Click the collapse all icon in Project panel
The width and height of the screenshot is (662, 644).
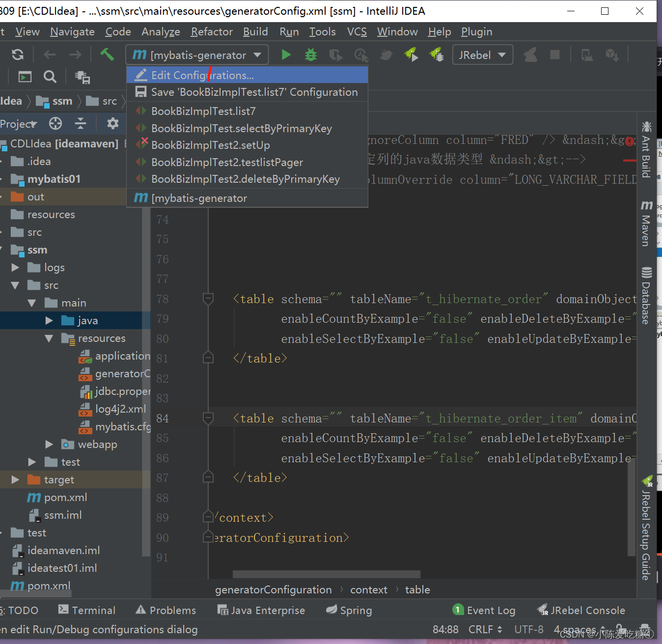[81, 123]
